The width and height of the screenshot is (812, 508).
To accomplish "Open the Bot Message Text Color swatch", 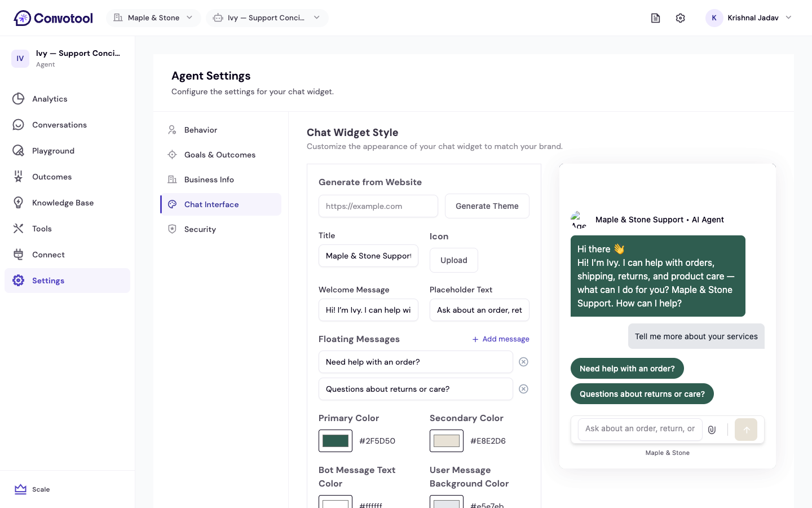I will (x=336, y=502).
